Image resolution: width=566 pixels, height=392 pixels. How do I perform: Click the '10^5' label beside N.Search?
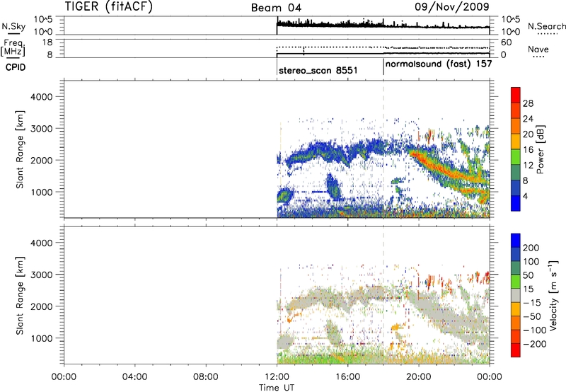(511, 20)
